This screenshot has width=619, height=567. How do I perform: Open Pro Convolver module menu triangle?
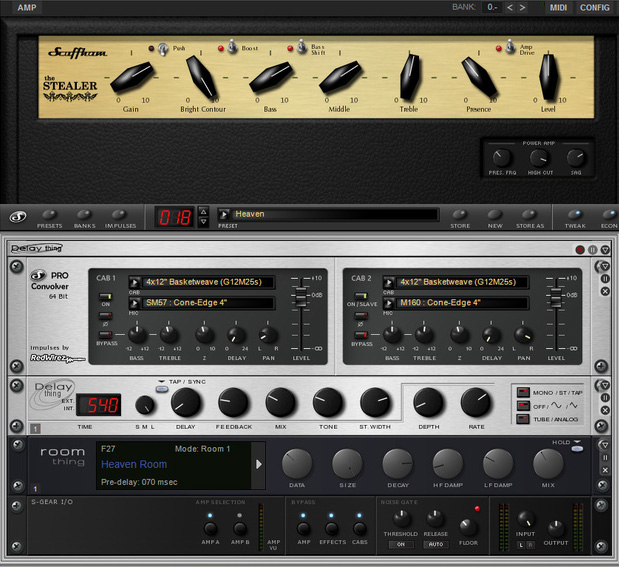coord(605,267)
